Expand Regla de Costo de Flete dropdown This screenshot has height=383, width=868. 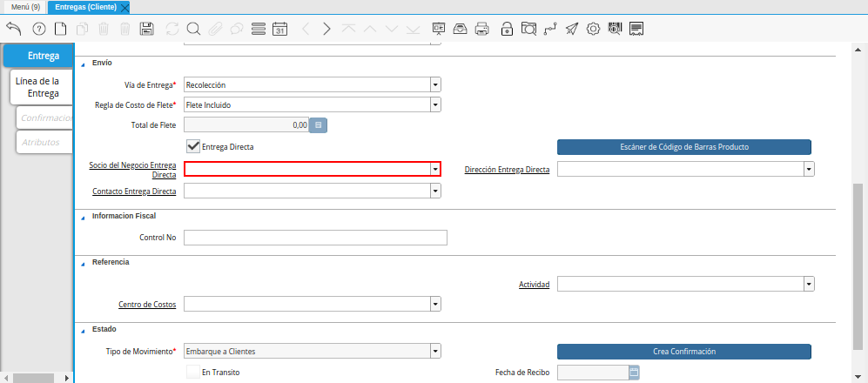click(435, 104)
